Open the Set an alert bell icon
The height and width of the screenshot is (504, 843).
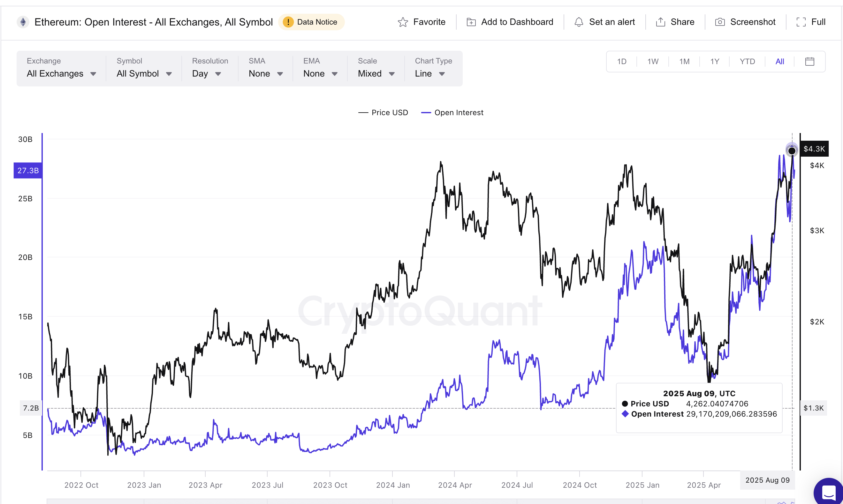[x=579, y=22]
